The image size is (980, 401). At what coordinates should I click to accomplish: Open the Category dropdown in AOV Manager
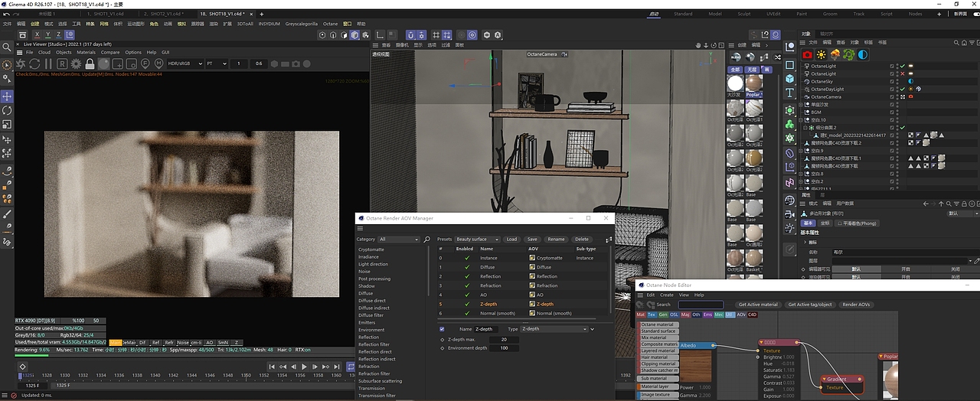tap(400, 240)
